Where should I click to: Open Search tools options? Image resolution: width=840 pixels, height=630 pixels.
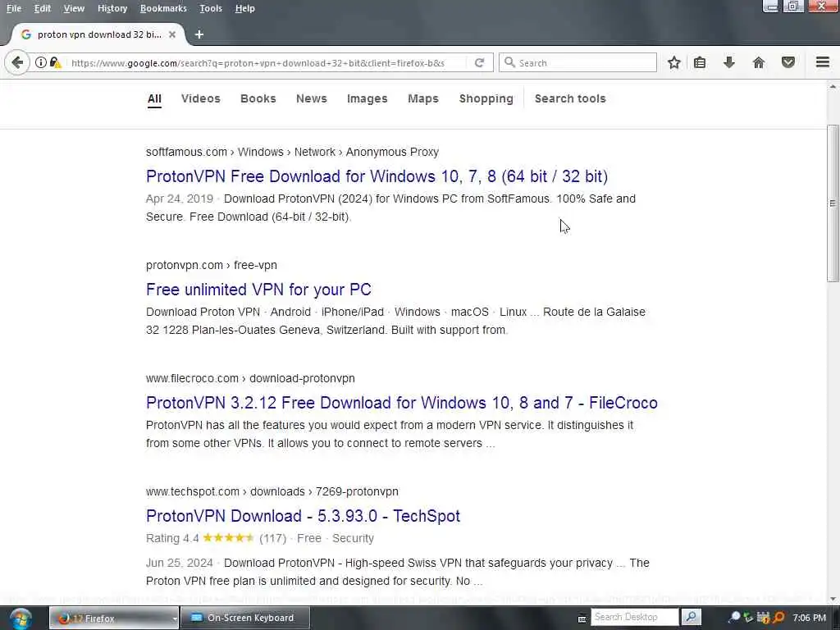(x=570, y=98)
